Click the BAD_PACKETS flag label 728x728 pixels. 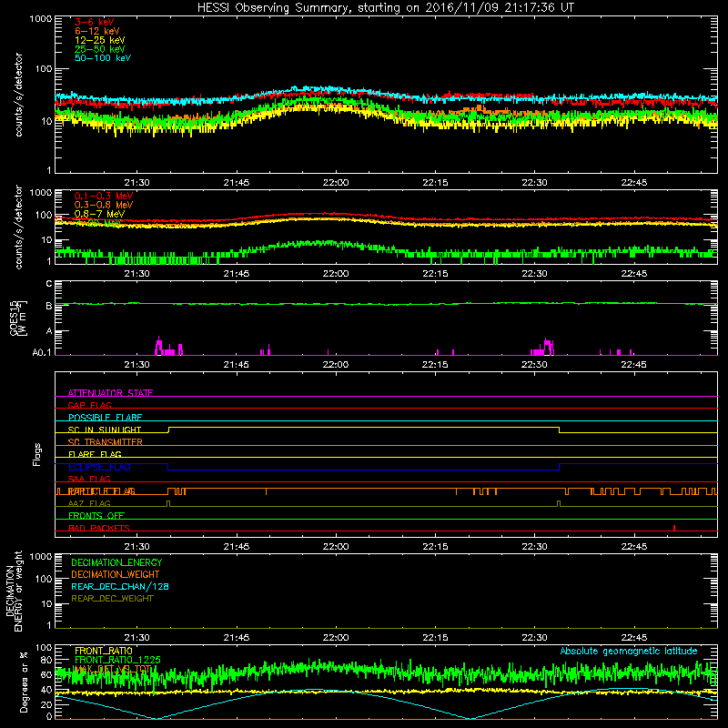pyautogui.click(x=99, y=528)
